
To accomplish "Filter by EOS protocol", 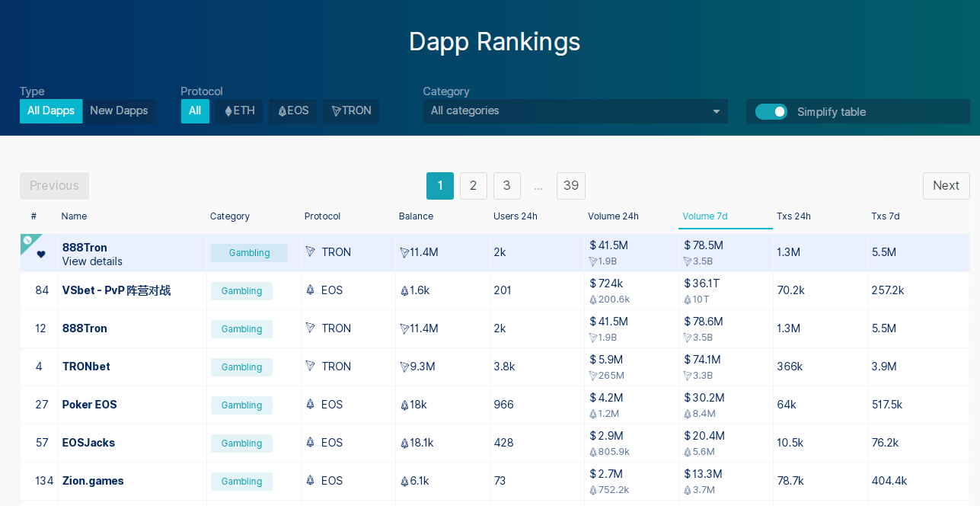I will pyautogui.click(x=293, y=111).
